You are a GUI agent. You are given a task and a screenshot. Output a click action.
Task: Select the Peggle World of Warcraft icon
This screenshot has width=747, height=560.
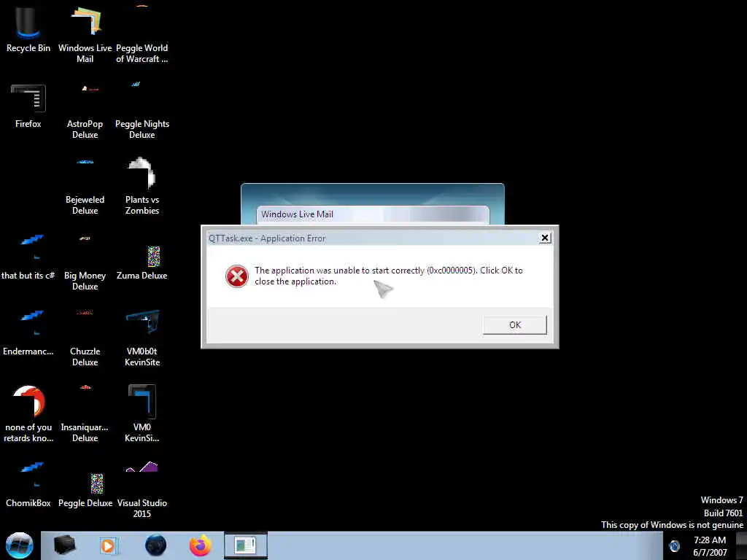(x=142, y=34)
